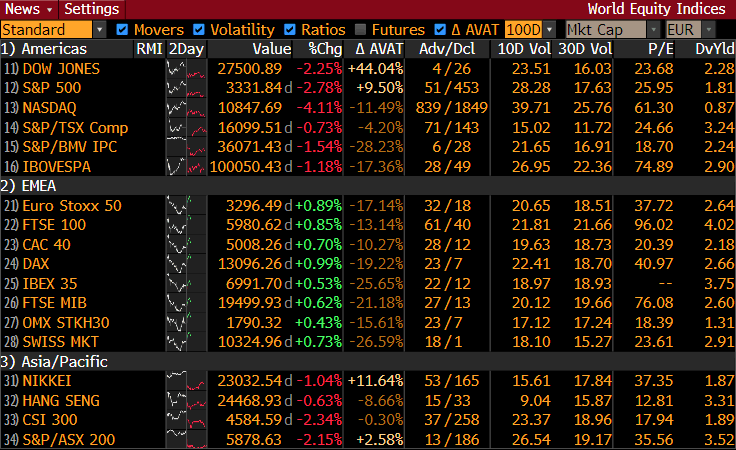
Task: Expand the 100D period dropdown arrow
Action: click(549, 30)
